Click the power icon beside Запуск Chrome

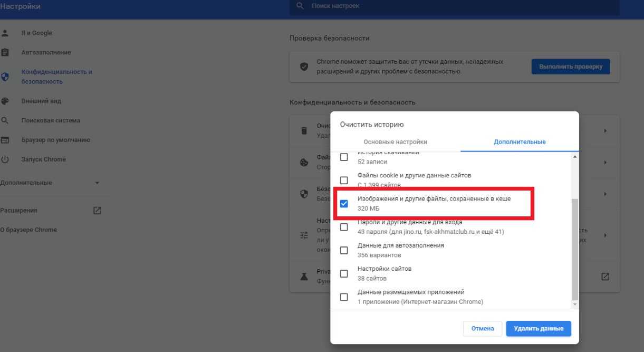[5, 159]
